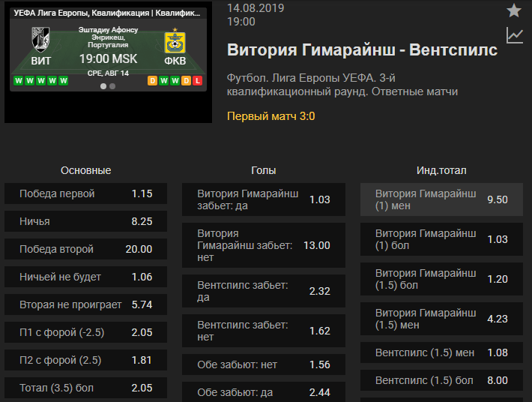Select Витория Гимарайнш забьет: нет 13.00

pyautogui.click(x=264, y=245)
